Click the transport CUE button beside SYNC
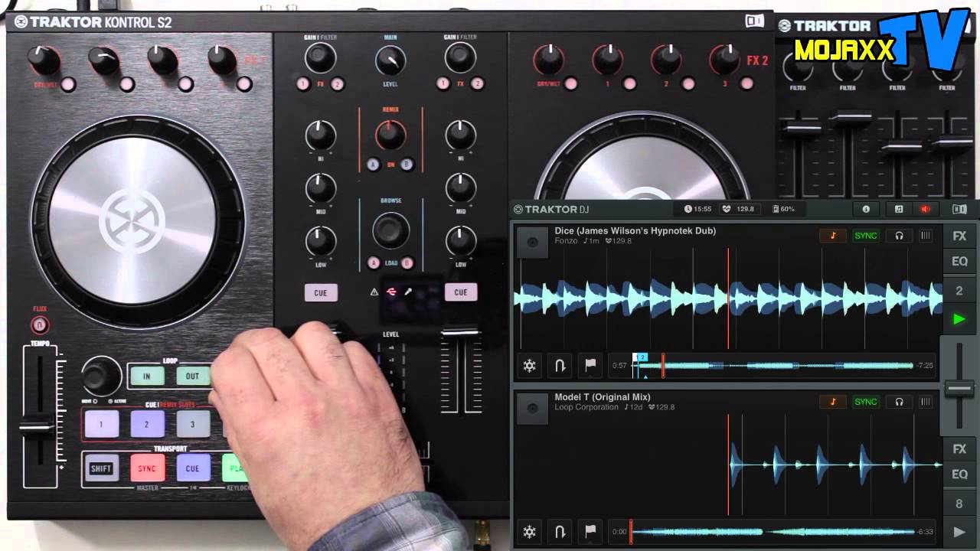The width and height of the screenshot is (980, 551). pyautogui.click(x=192, y=469)
